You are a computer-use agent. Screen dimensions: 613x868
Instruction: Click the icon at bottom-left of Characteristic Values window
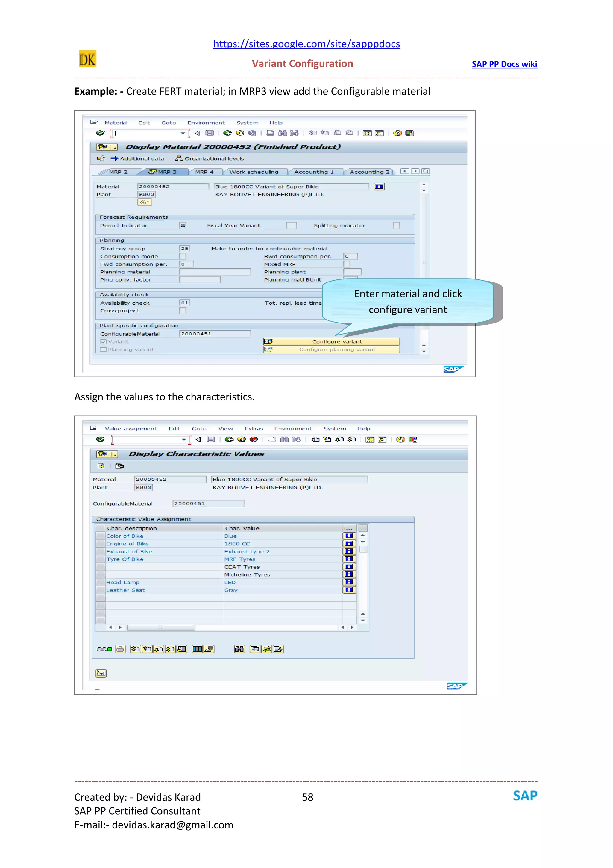[101, 673]
